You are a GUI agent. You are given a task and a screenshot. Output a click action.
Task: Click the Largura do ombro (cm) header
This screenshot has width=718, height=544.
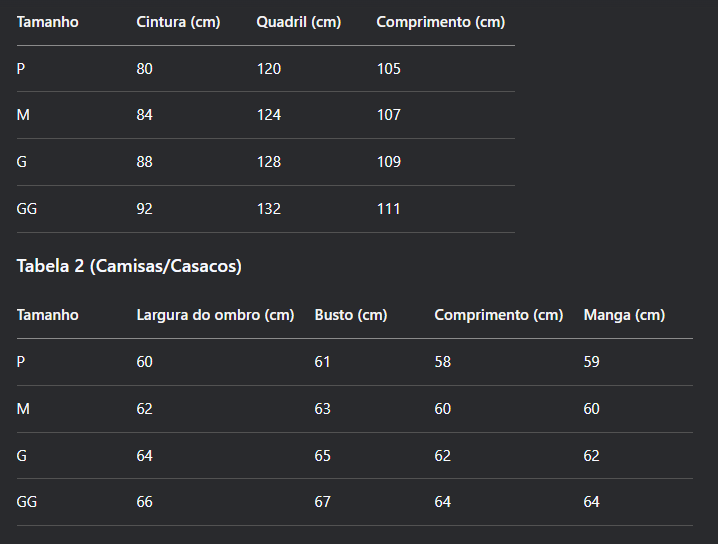[x=215, y=315]
